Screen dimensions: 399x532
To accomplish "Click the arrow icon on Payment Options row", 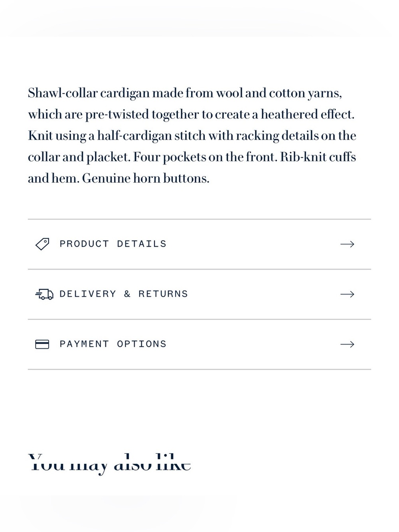I will click(347, 344).
